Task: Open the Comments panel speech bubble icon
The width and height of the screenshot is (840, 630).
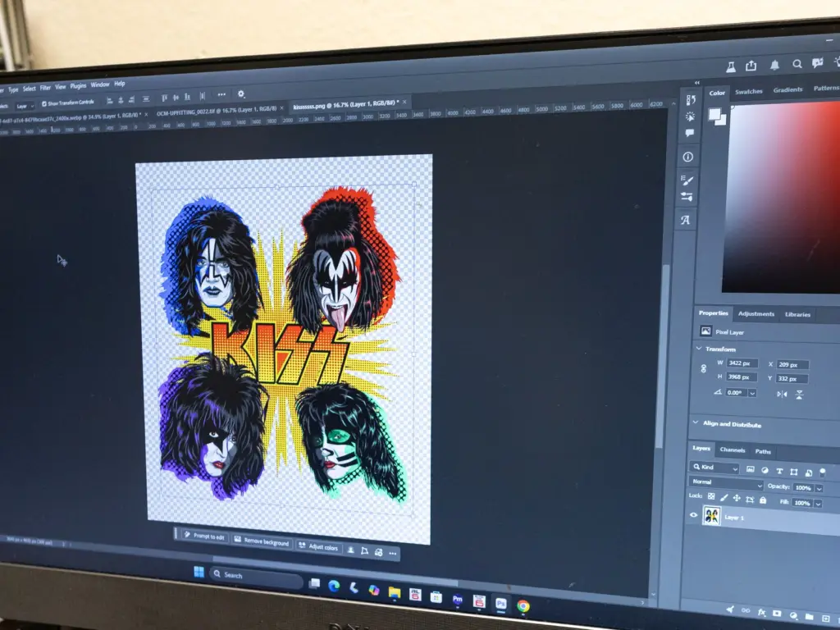Action: tap(689, 132)
